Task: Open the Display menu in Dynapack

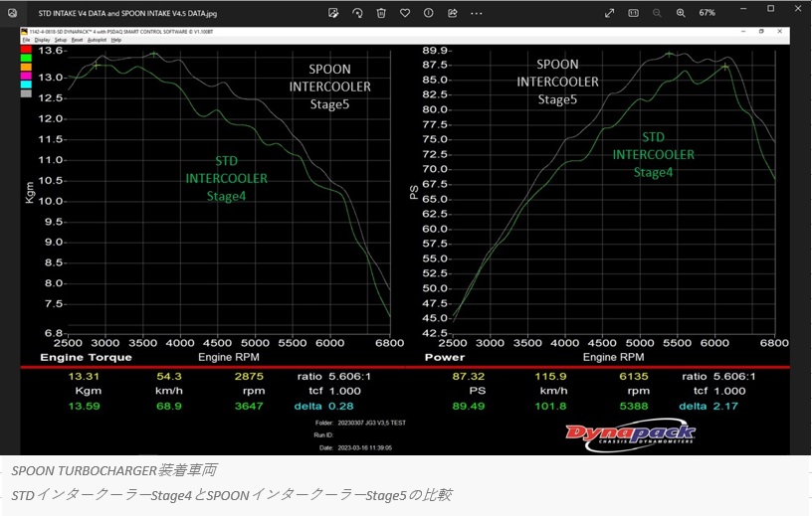Action: tap(41, 40)
